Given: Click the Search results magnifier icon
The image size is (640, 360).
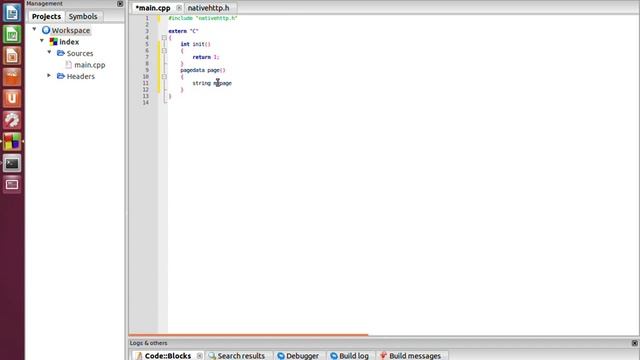Looking at the screenshot, I should (x=212, y=356).
